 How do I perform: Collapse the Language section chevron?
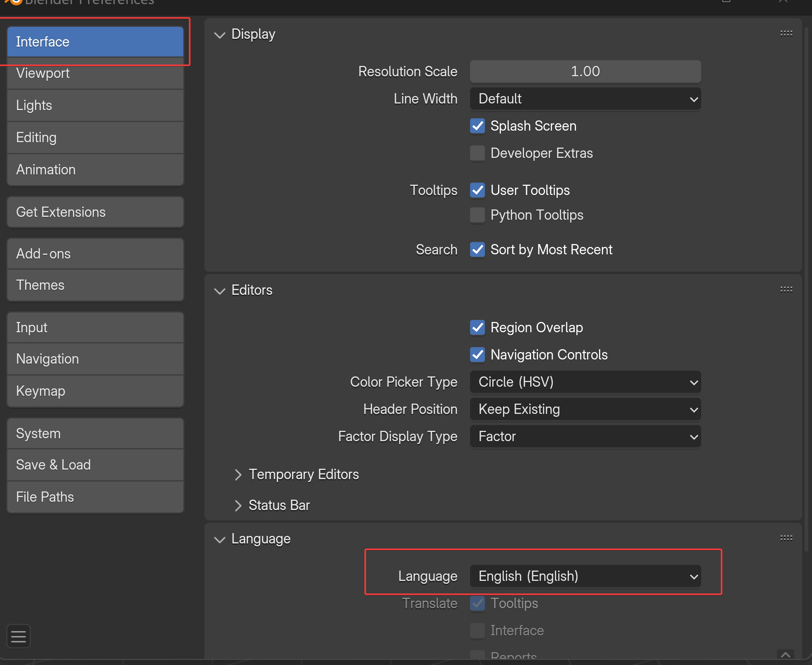click(220, 539)
